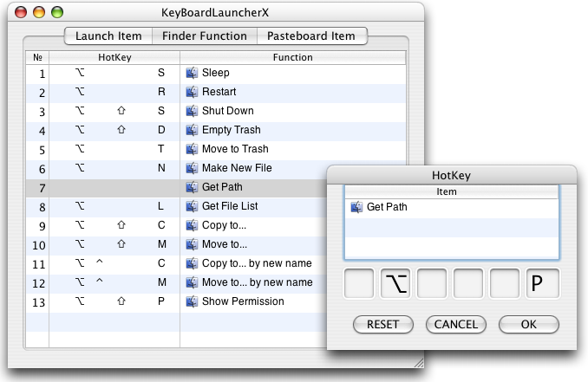
Task: Click the P key box in the HotKey panel
Action: point(542,283)
